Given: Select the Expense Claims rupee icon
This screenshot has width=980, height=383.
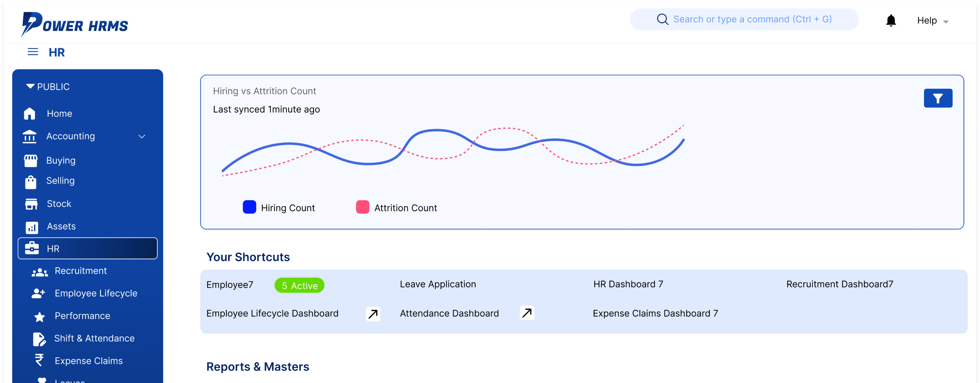Looking at the screenshot, I should 39,360.
